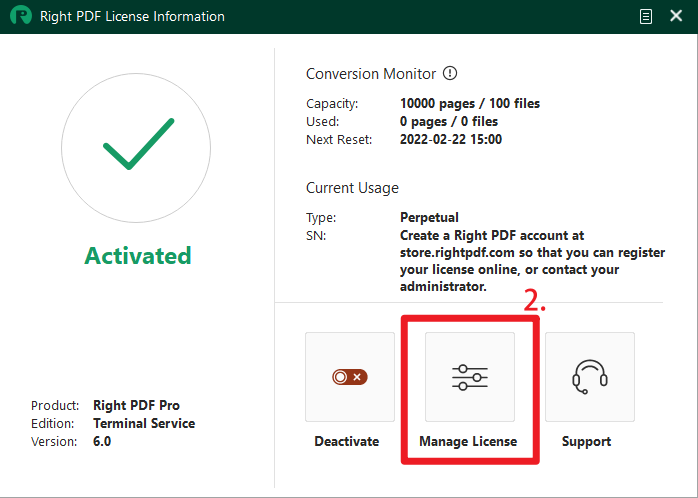Click the Deactivate toggle icon button

point(350,377)
